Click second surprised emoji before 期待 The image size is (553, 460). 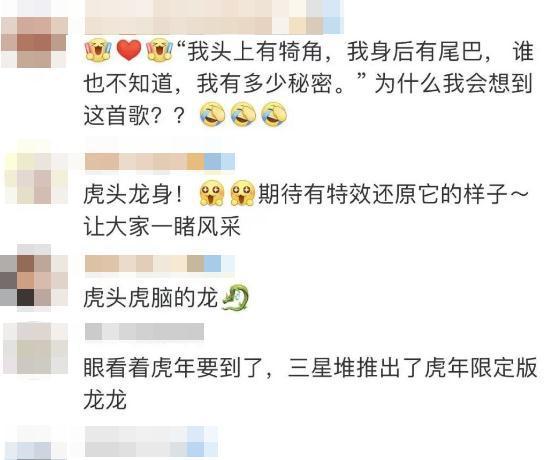point(243,193)
